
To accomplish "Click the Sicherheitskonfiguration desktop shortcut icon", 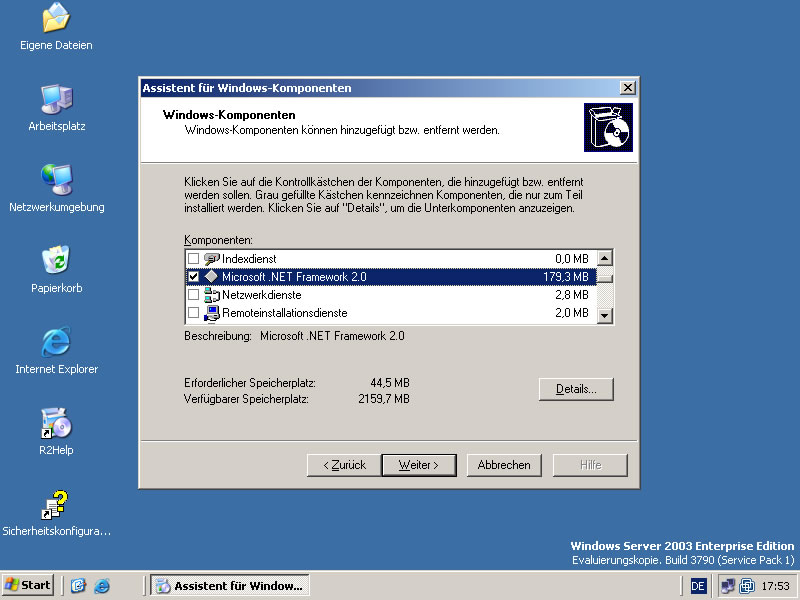I will [56, 505].
